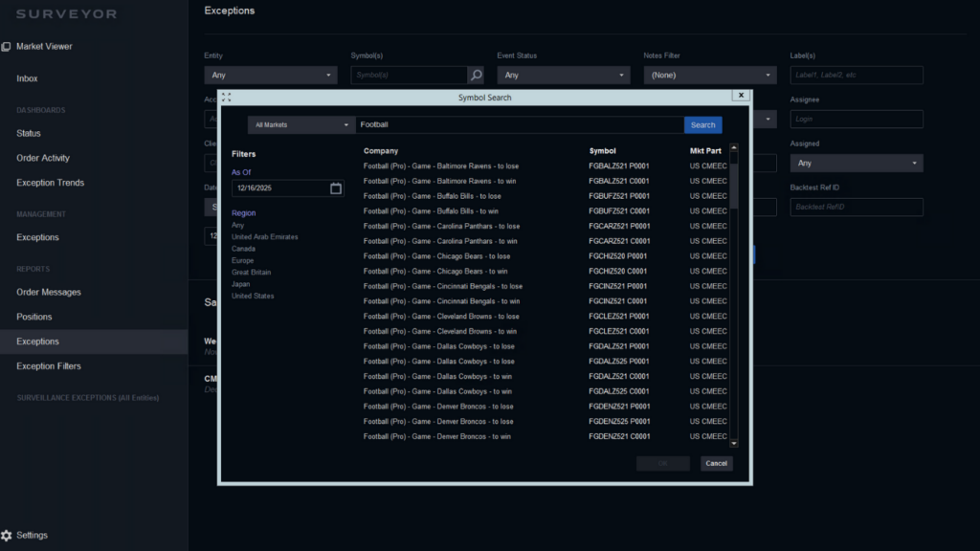
Task: Go to Exception Trends dashboard
Action: [50, 183]
